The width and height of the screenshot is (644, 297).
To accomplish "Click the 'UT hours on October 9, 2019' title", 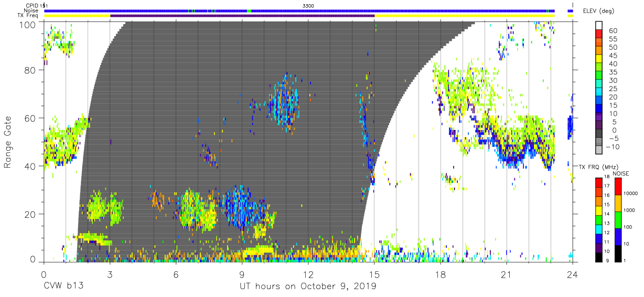I will click(x=308, y=287).
